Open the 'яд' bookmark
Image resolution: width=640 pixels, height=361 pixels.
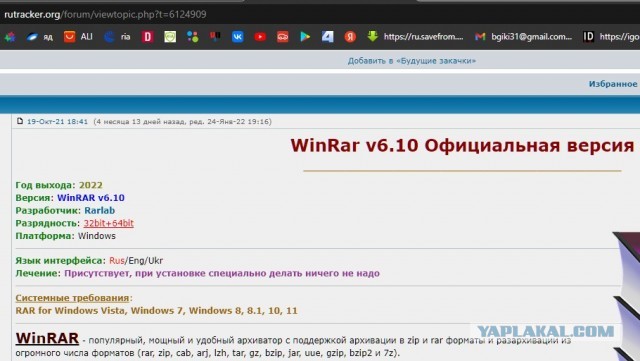40,37
